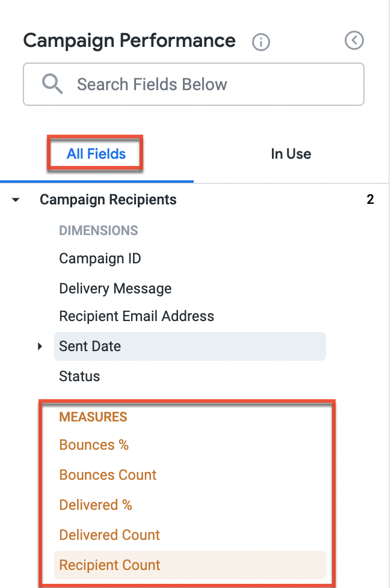Click the info icon next to Campaign Performance
The image size is (391, 588).
coord(260,41)
